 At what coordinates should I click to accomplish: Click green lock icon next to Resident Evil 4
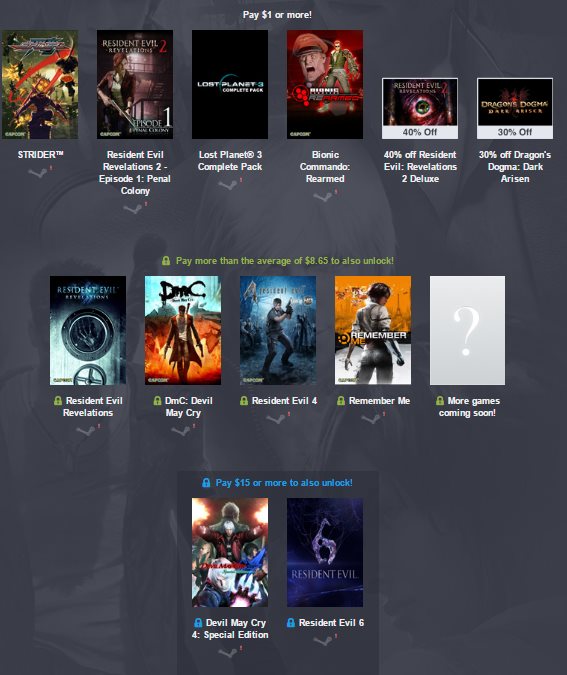click(244, 401)
